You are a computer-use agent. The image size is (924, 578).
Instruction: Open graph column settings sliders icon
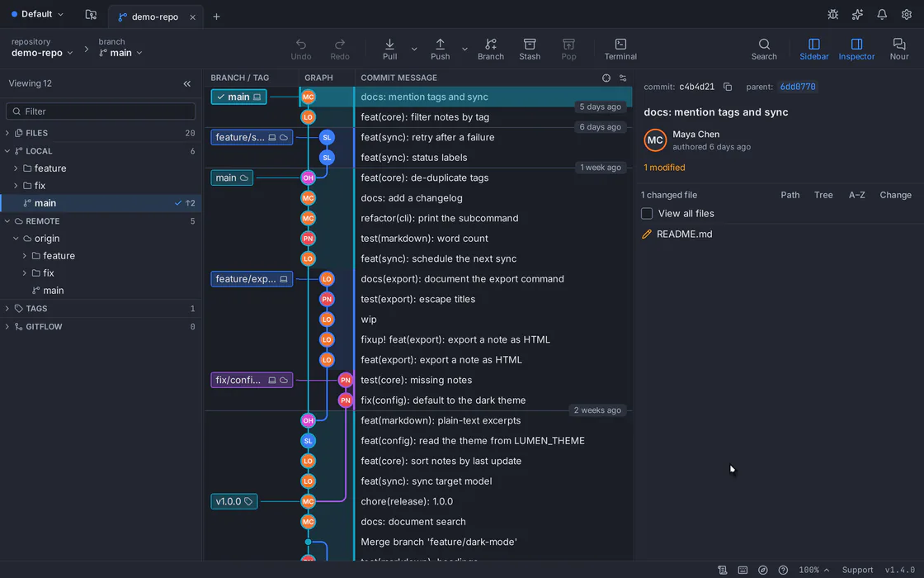click(x=623, y=78)
